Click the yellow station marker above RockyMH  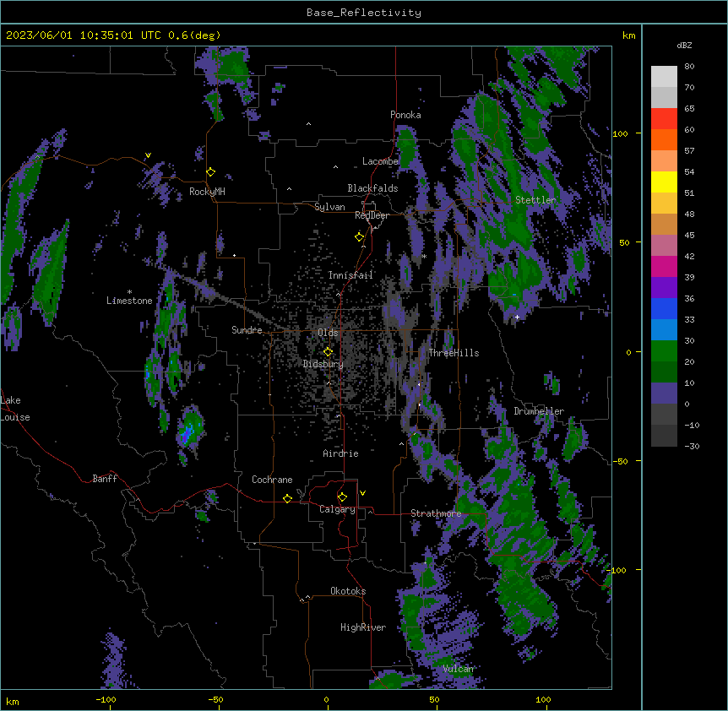211,172
